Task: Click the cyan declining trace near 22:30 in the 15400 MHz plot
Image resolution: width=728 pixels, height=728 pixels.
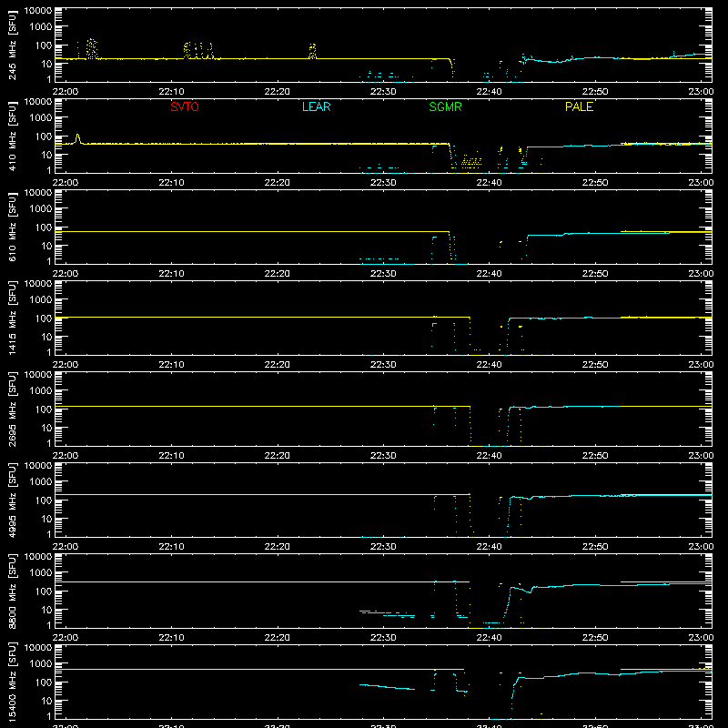Action: point(388,687)
